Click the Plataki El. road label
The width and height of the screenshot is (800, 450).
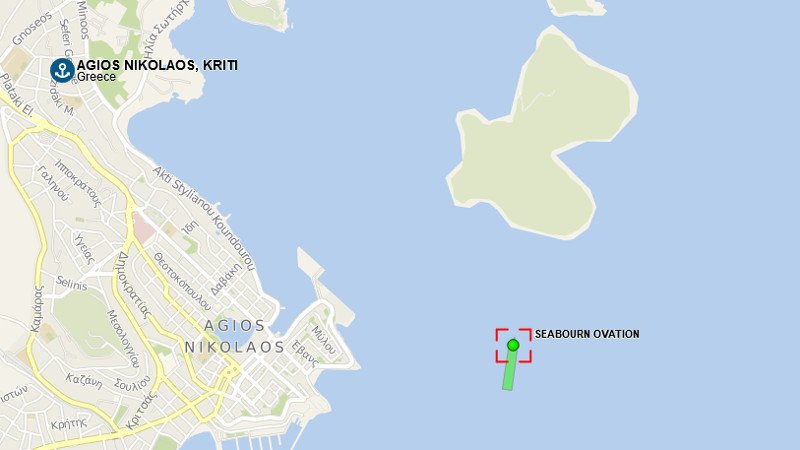(16, 96)
